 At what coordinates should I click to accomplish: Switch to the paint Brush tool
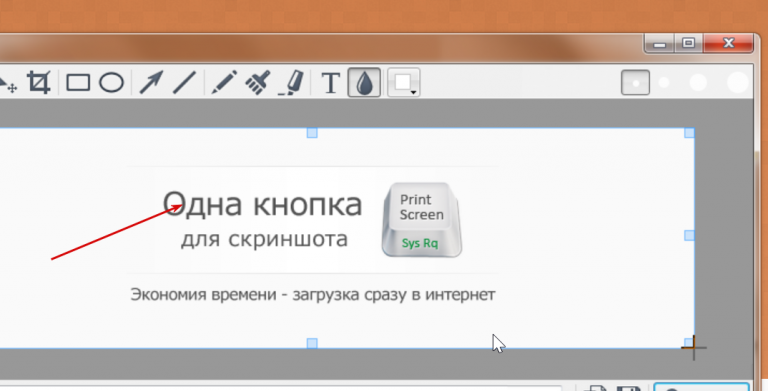pos(258,82)
